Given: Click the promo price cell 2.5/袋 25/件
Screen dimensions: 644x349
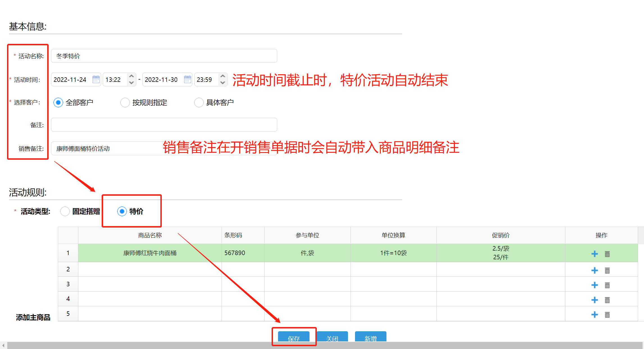Looking at the screenshot, I should click(x=501, y=253).
